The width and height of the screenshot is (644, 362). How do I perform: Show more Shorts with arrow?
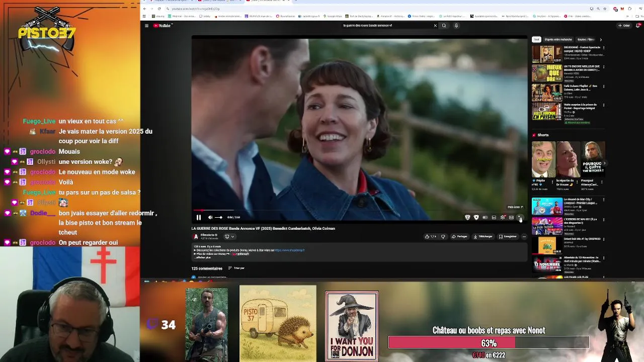[604, 163]
